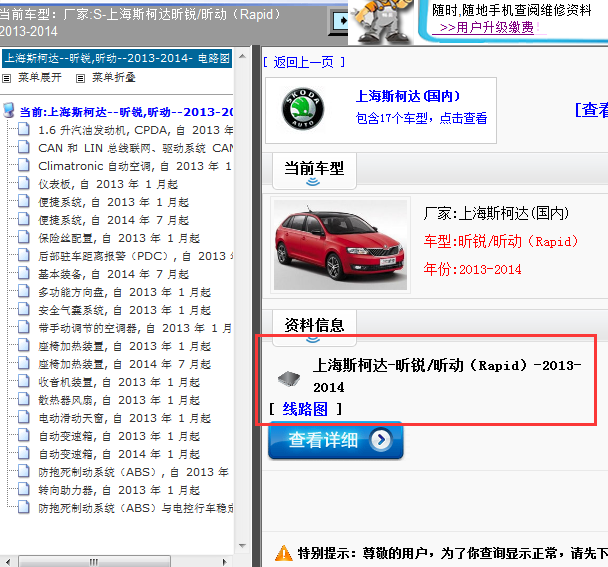
Task: Open 自动变速箱, 自 2014 年 1 月起
Action: pos(119,454)
